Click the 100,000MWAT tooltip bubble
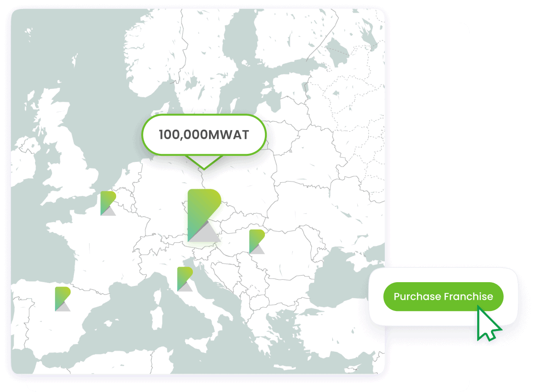This screenshot has width=543, height=392. (x=204, y=135)
